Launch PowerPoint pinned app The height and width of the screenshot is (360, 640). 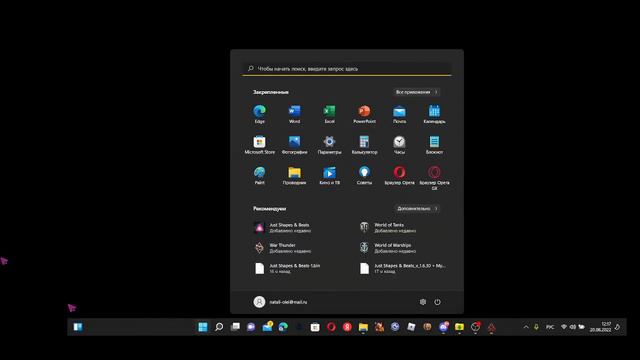tap(364, 114)
